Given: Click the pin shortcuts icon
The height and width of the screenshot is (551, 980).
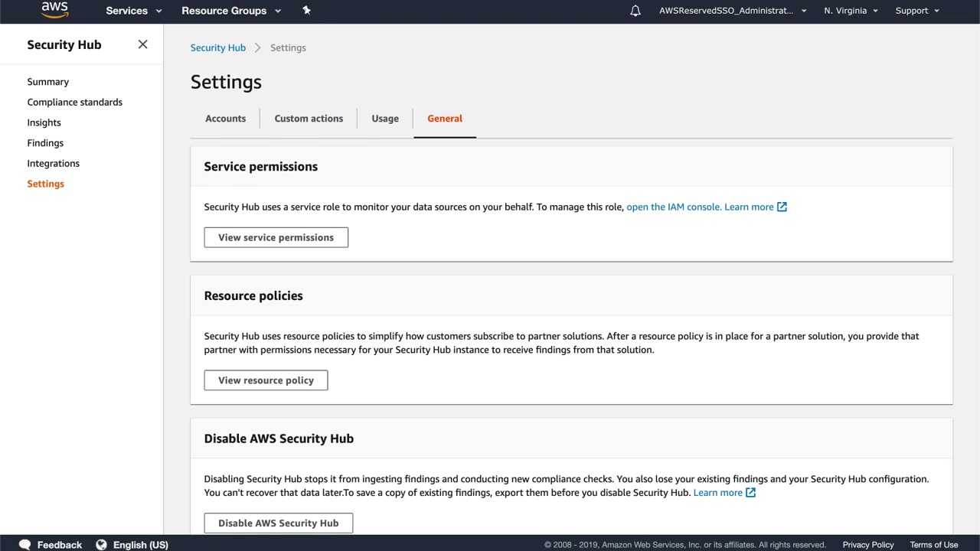Looking at the screenshot, I should click(306, 10).
